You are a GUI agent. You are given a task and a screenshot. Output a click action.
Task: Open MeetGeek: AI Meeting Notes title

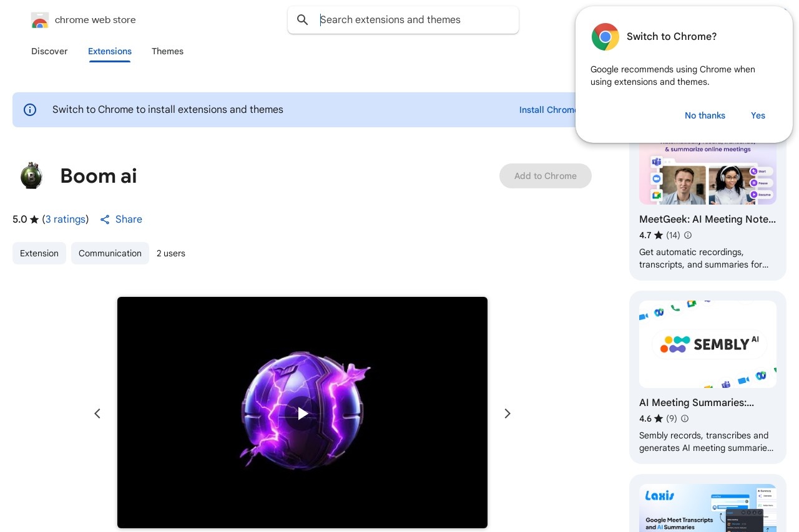pos(708,220)
